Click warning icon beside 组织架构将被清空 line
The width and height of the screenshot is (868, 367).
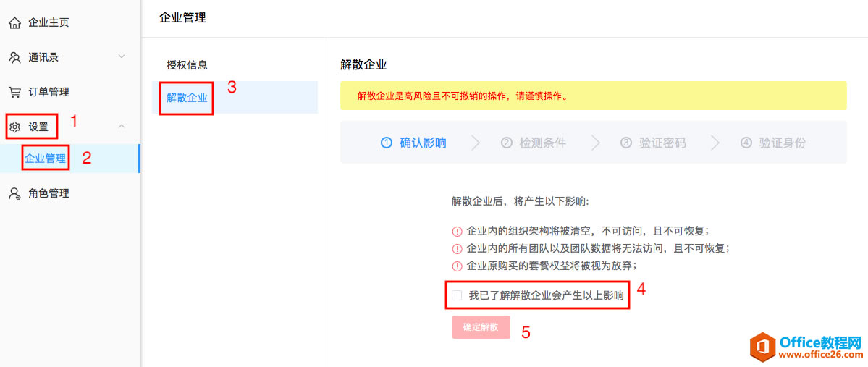[457, 232]
